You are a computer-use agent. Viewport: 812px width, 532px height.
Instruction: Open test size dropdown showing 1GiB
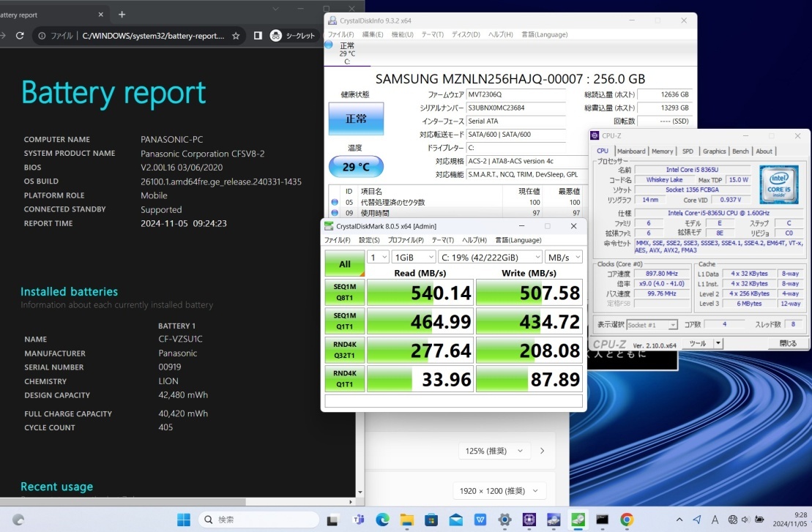coord(414,257)
